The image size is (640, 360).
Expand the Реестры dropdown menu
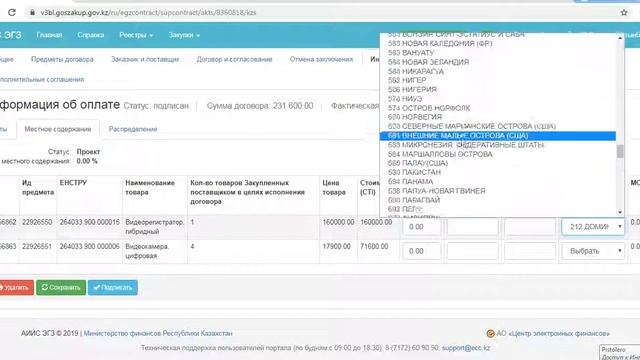[136, 35]
